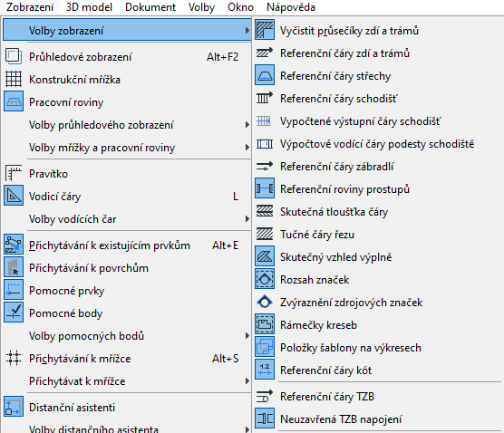The image size is (504, 433).
Task: Click the Referenční čáry schodišť icon
Action: tap(265, 98)
